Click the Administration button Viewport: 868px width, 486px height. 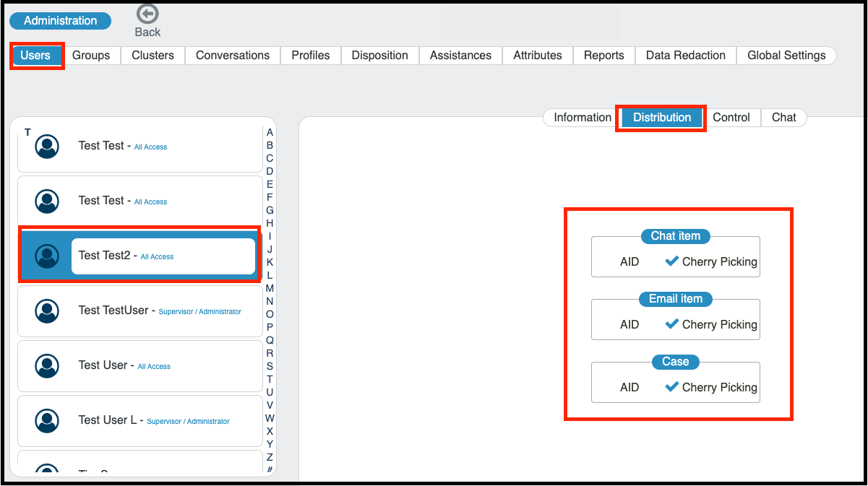[60, 20]
